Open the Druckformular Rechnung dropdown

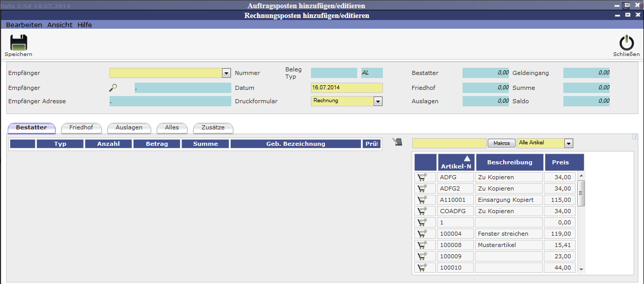(x=378, y=101)
